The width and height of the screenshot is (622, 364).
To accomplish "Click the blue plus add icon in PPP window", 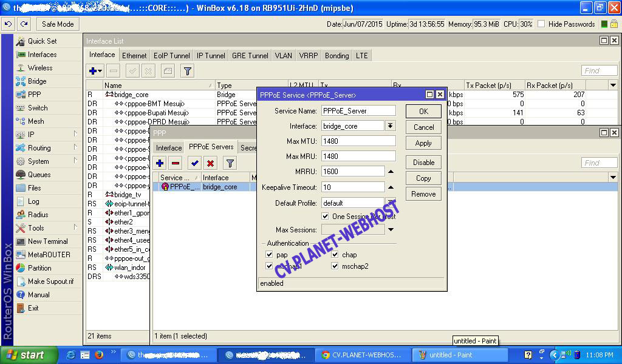I will (160, 163).
